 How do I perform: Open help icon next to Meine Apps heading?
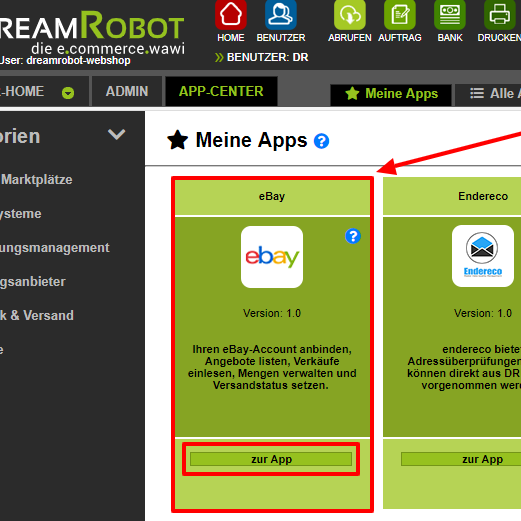click(x=321, y=141)
